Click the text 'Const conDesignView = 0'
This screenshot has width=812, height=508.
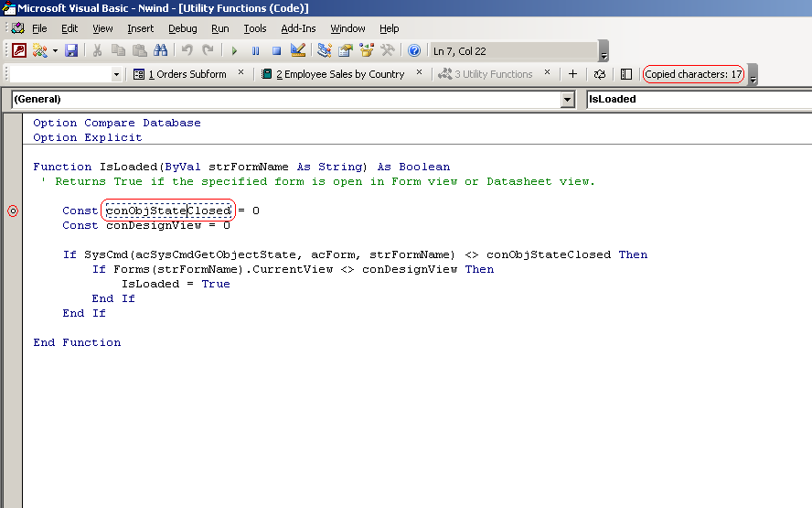click(146, 225)
